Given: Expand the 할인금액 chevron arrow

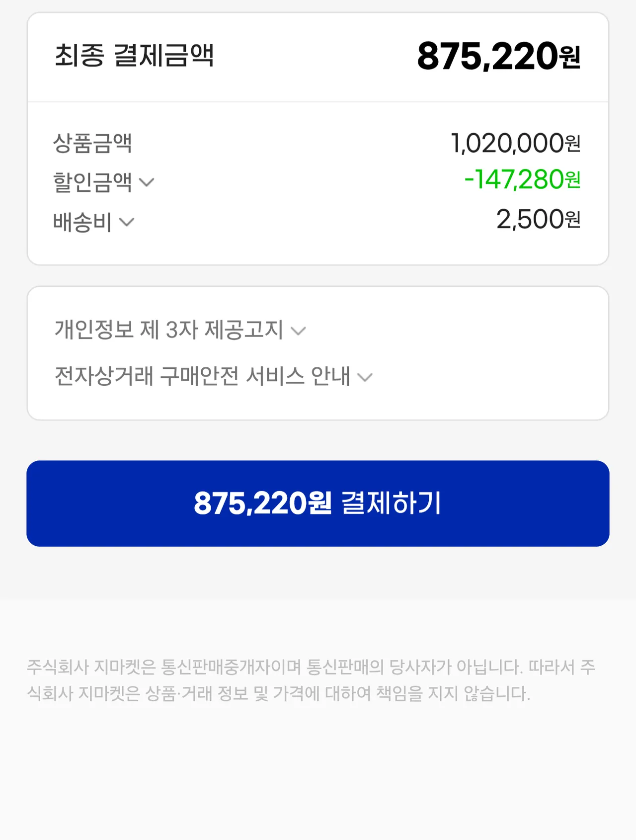Looking at the screenshot, I should 147,182.
